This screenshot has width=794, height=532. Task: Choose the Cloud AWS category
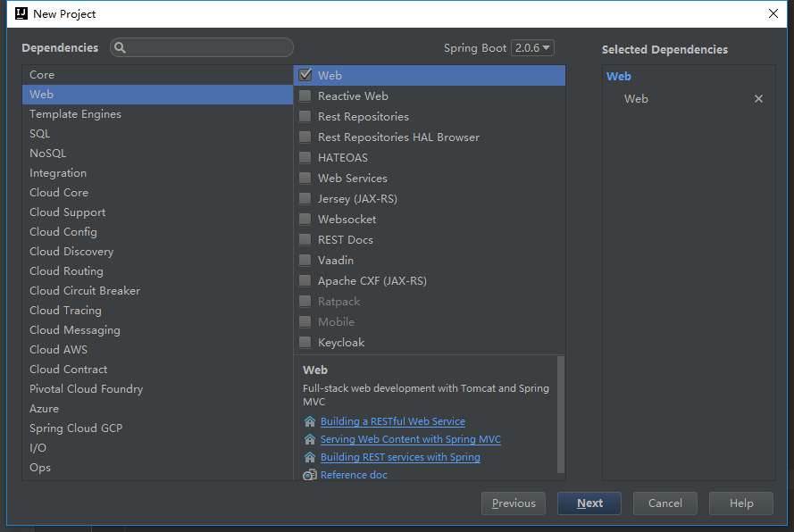(x=157, y=350)
